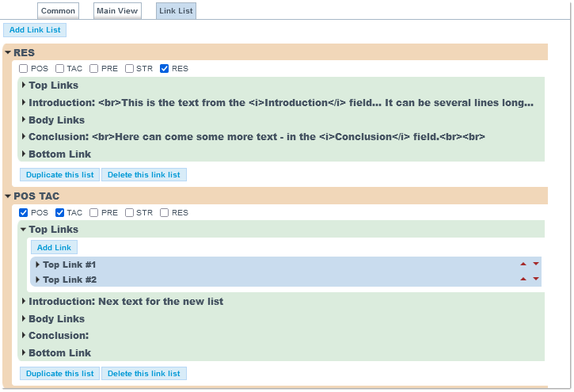Expand Top Link #2 item
The width and height of the screenshot is (574, 392).
click(x=37, y=280)
